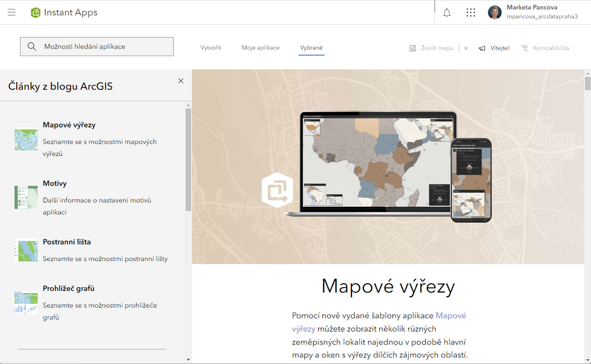The image size is (591, 364).
Task: Click the blog panel scroll down arrow
Action: [x=189, y=359]
